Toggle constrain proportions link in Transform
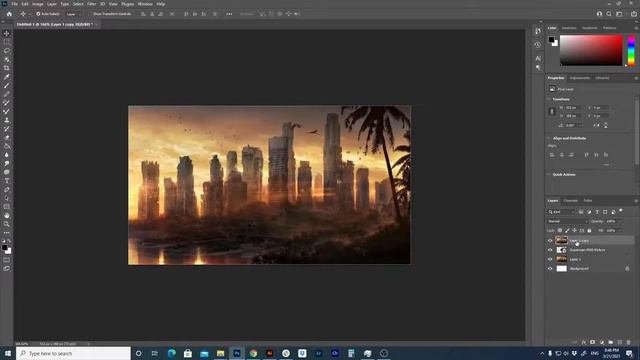Image resolution: width=640 pixels, height=360 pixels. coord(552,111)
